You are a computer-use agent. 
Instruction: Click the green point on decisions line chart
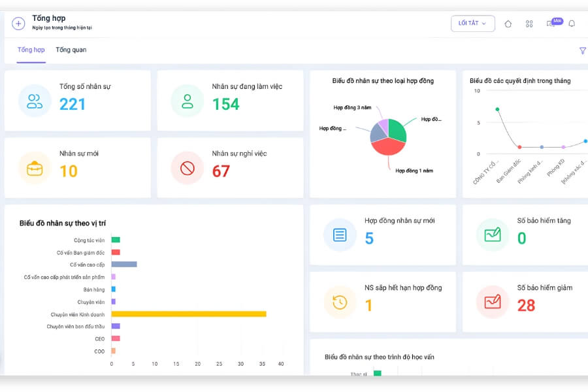click(x=497, y=109)
